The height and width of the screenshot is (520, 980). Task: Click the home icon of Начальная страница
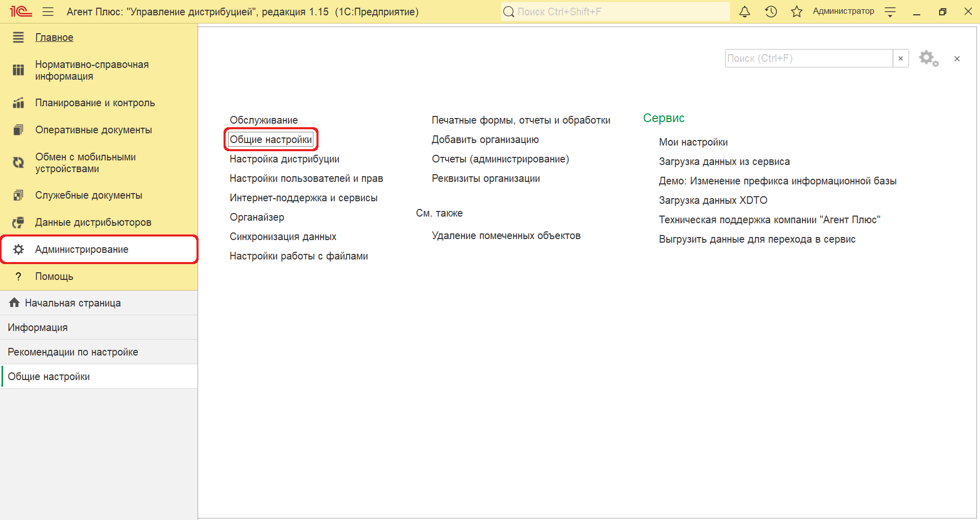pos(14,302)
